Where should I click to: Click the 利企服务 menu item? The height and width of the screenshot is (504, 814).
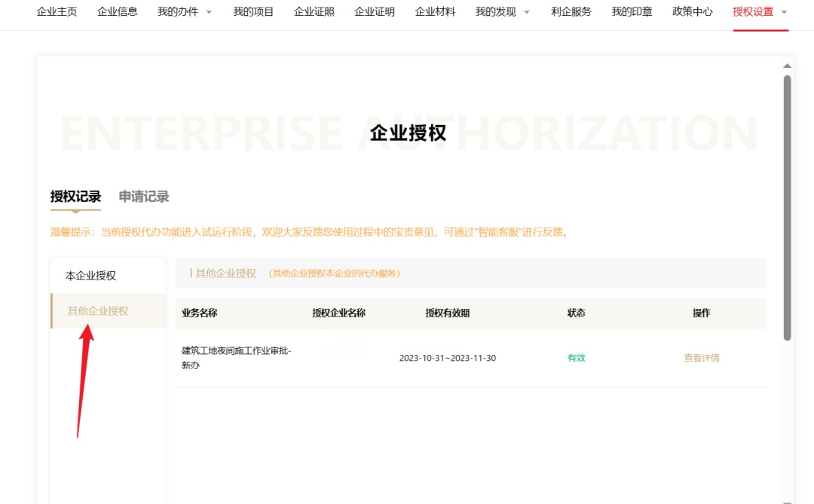point(571,12)
